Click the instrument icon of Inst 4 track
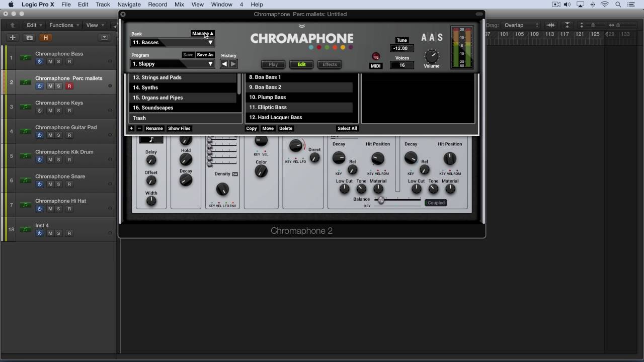This screenshot has height=362, width=644. click(x=25, y=229)
